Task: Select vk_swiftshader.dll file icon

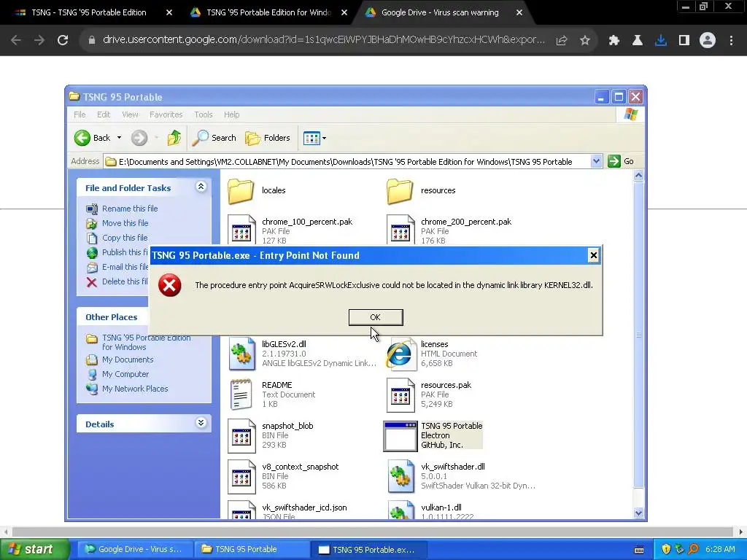Action: [x=400, y=476]
